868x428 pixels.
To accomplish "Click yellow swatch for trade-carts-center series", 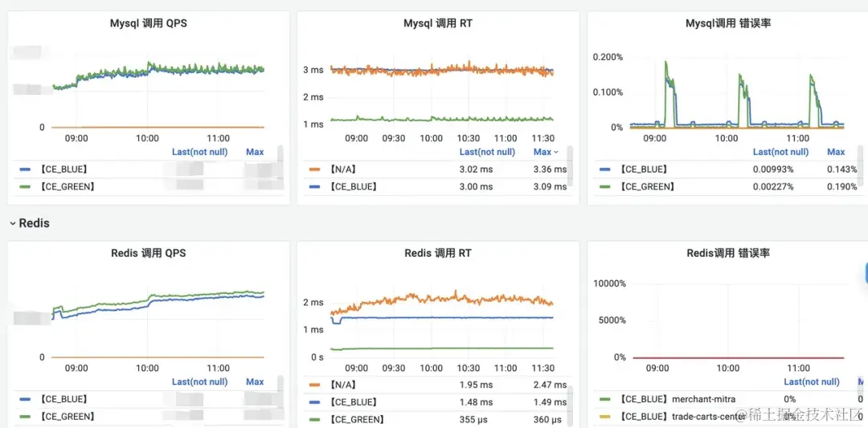I will pos(605,417).
